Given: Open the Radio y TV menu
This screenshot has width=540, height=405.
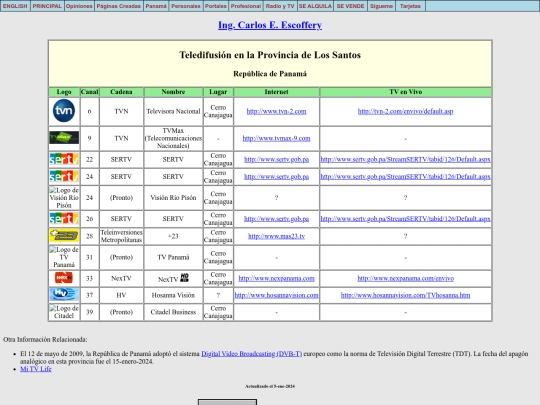Looking at the screenshot, I should tap(280, 6).
